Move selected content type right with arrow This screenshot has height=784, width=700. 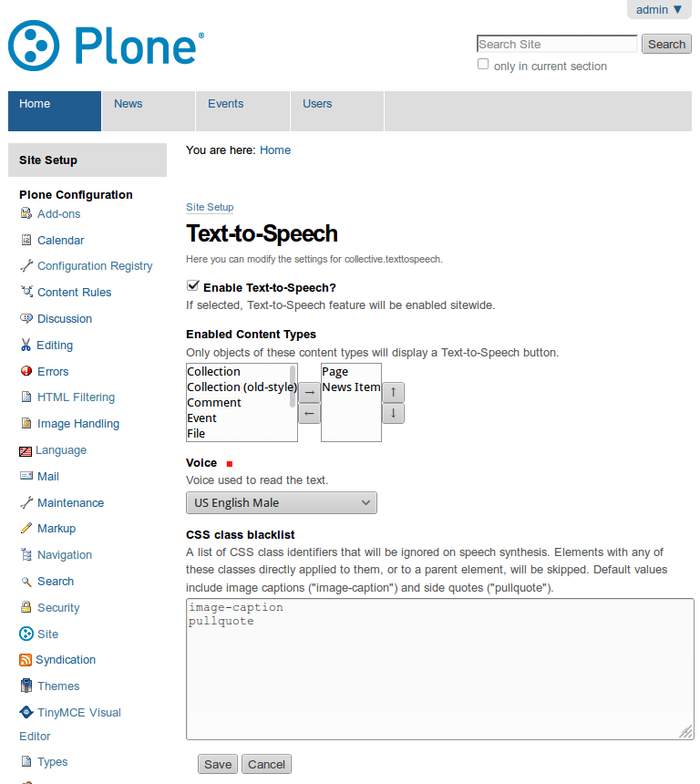point(310,393)
